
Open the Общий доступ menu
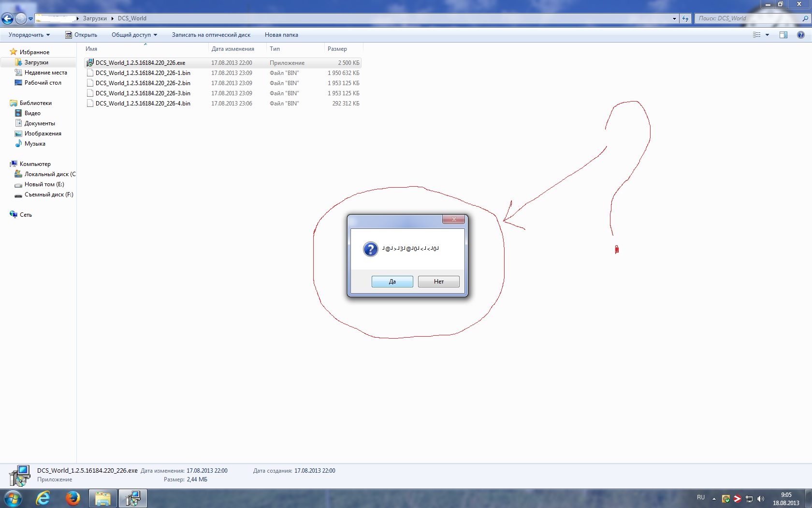134,35
